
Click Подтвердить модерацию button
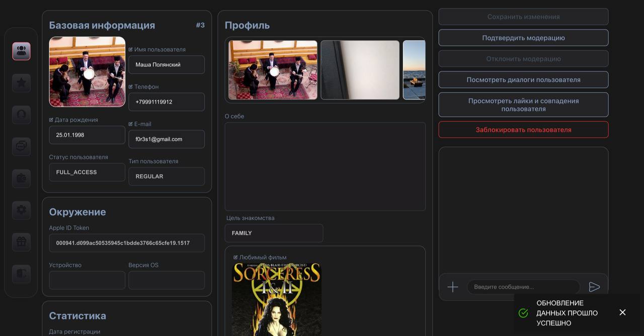[x=523, y=38]
